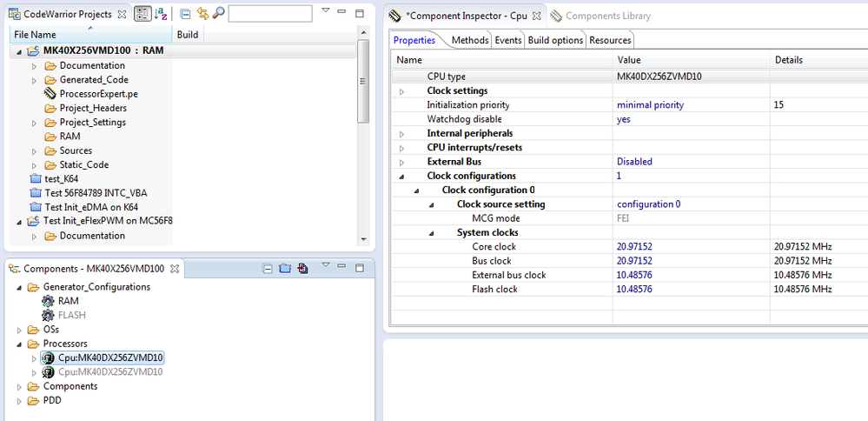868x421 pixels.
Task: Click Flash clock value 10.48576
Action: click(634, 289)
